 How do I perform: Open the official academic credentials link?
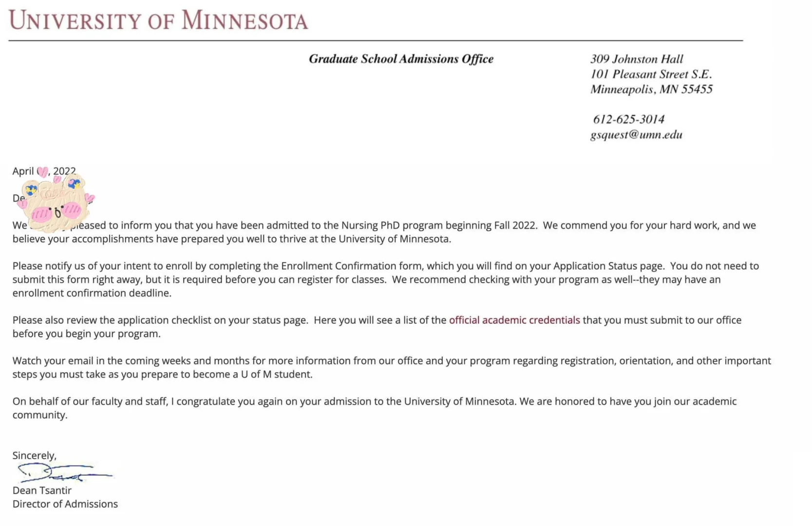click(514, 320)
